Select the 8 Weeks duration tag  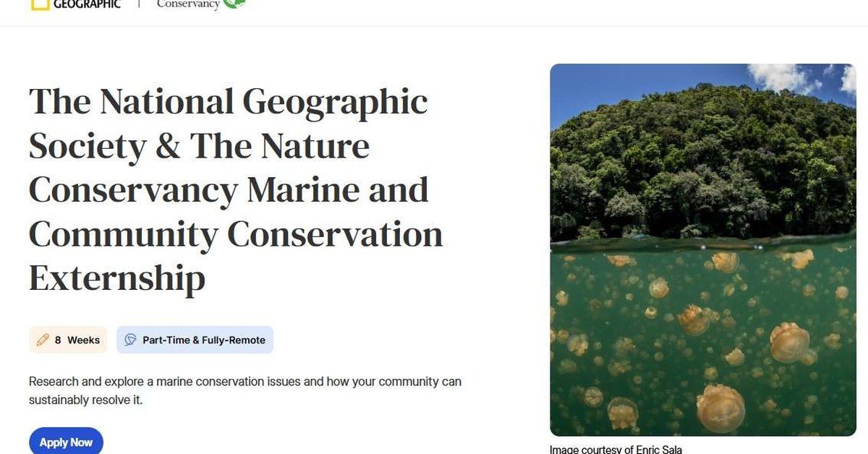coord(68,339)
